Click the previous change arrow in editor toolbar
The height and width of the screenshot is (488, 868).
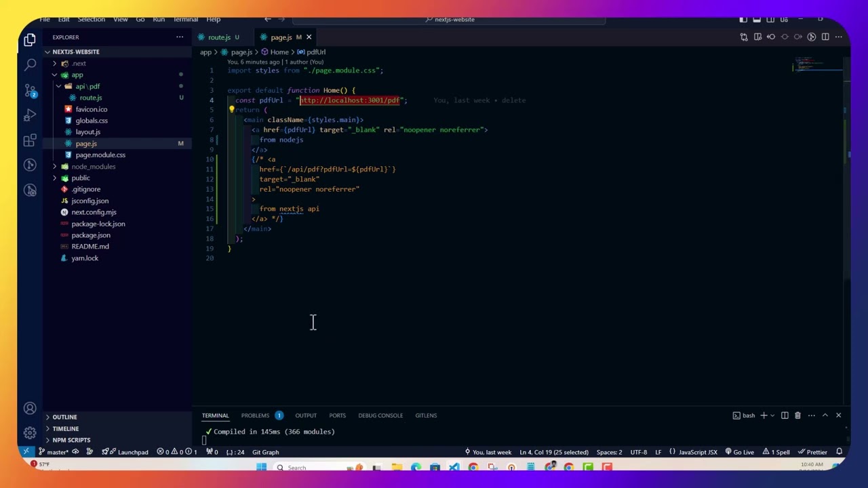click(x=771, y=37)
